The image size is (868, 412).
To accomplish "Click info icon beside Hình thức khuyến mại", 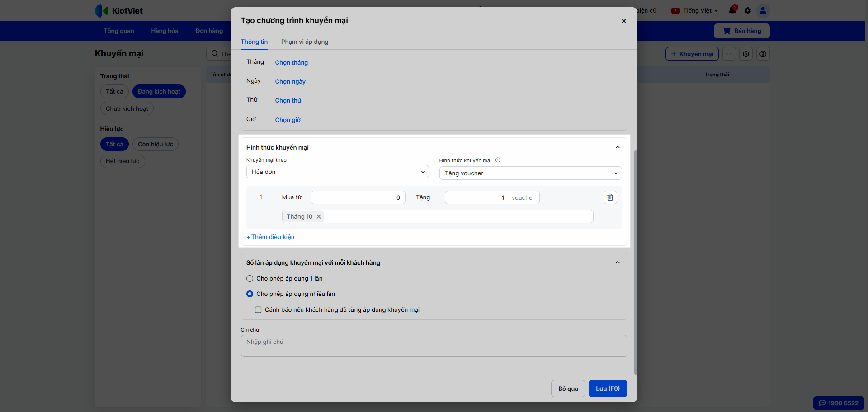I will (x=498, y=160).
